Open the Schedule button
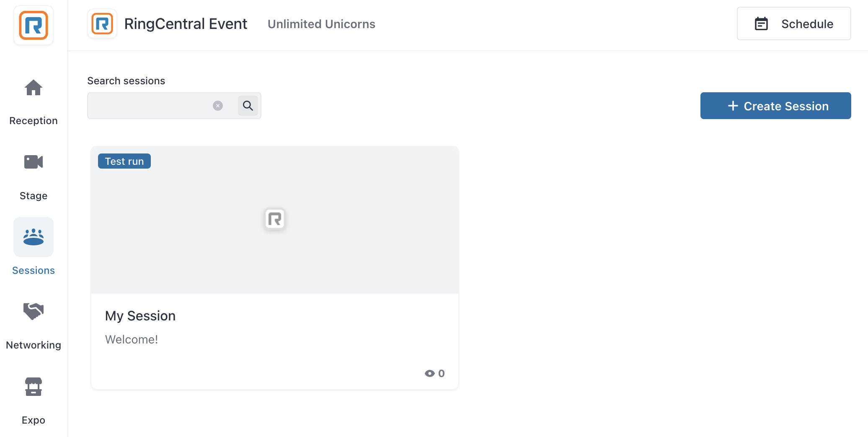 click(x=794, y=24)
